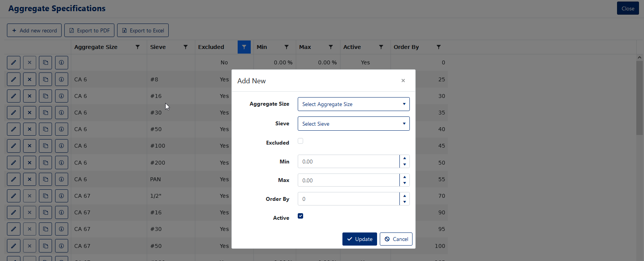The image size is (644, 261).
Task: Sort by the Aggregate Size header
Action: coord(96,47)
